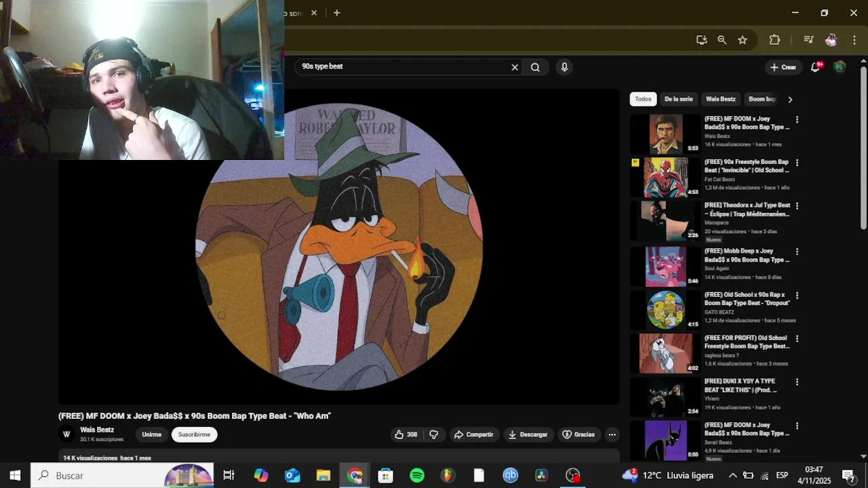Show more filter chips with arrow
Screen dimensions: 868x488
(x=790, y=99)
